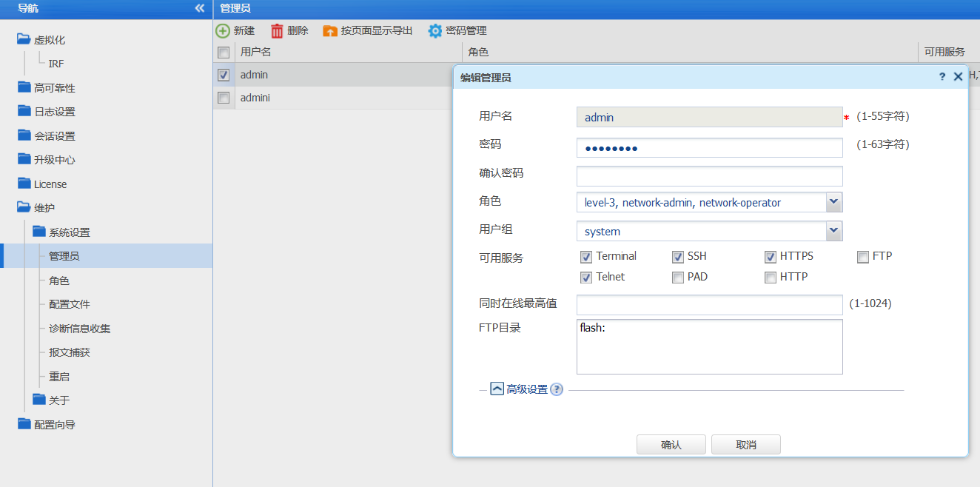Open the 角色 navigation item
The height and width of the screenshot is (487, 980).
pos(59,281)
